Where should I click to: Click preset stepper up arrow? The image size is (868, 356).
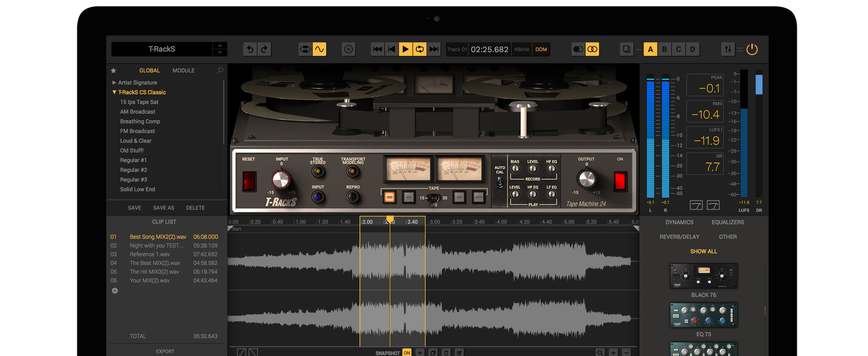point(220,46)
